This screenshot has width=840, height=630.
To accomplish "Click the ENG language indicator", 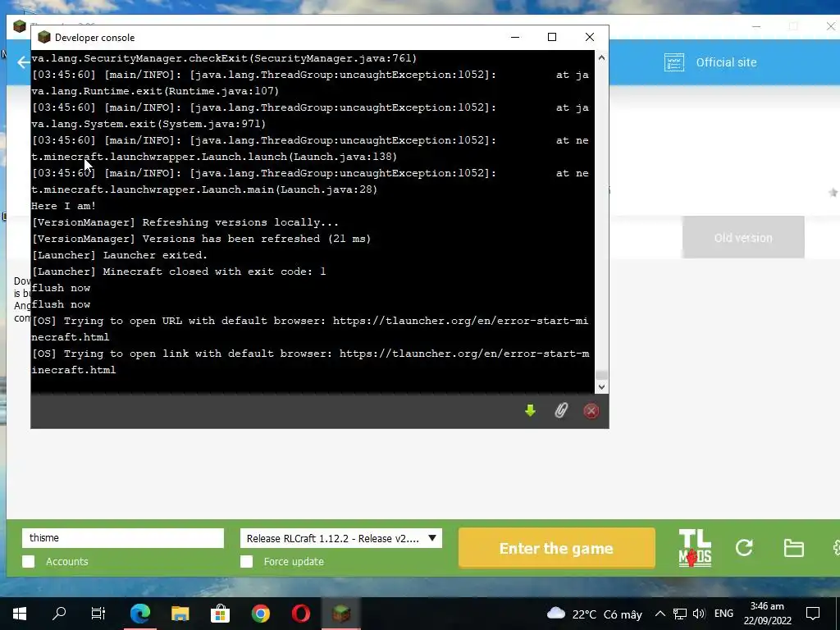I will click(724, 614).
